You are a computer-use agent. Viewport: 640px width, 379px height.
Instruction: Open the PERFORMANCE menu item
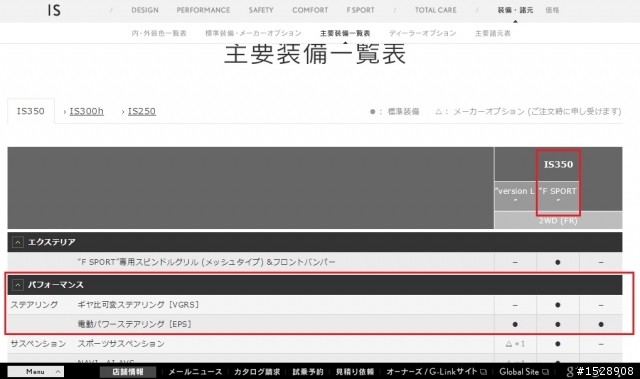tap(203, 10)
